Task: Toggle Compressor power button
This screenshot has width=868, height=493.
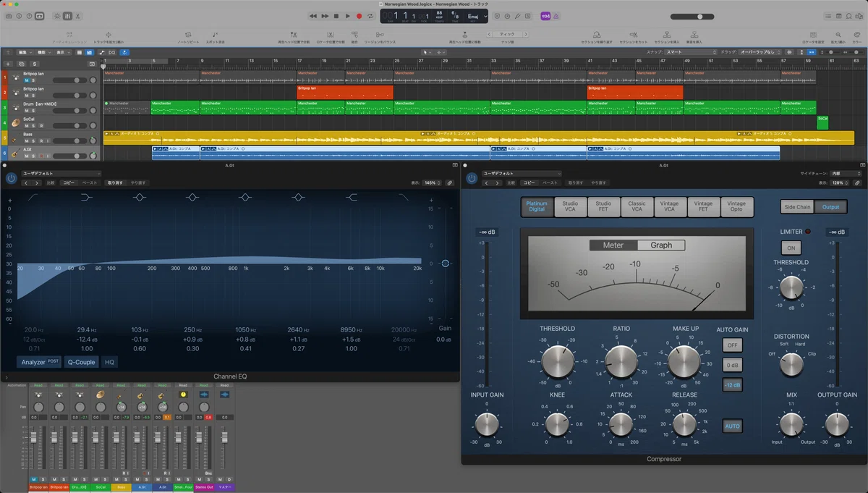Action: click(472, 178)
